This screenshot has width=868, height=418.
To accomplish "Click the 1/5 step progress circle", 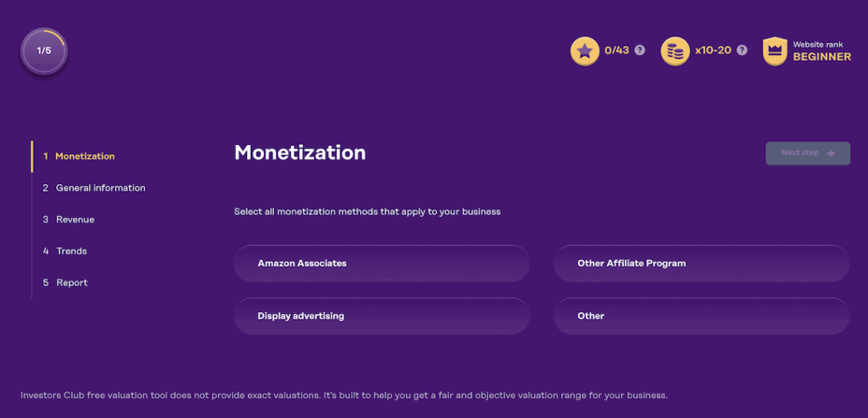I will tap(44, 50).
